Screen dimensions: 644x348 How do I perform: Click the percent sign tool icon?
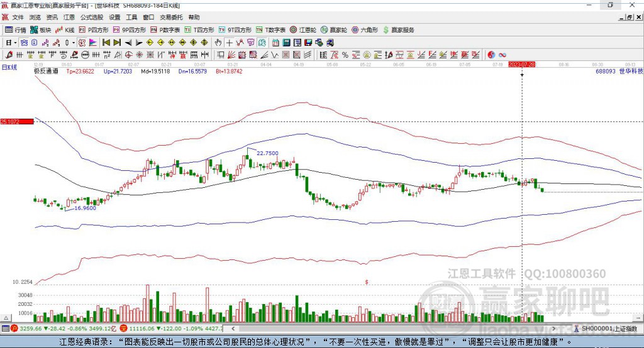click(345, 55)
